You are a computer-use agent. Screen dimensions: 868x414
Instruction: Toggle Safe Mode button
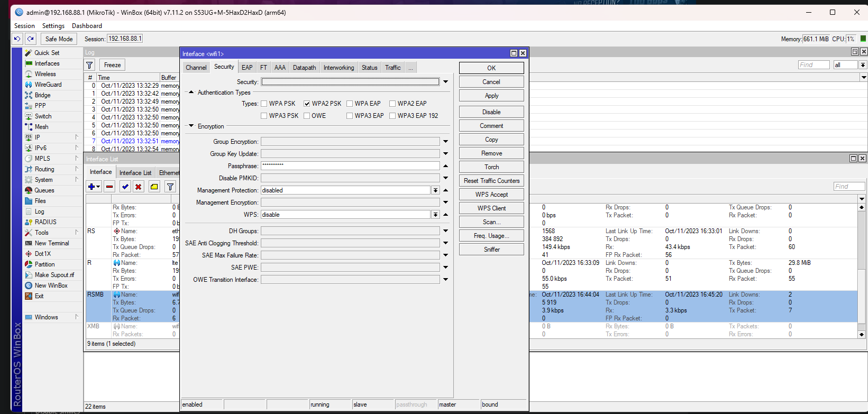coord(59,39)
